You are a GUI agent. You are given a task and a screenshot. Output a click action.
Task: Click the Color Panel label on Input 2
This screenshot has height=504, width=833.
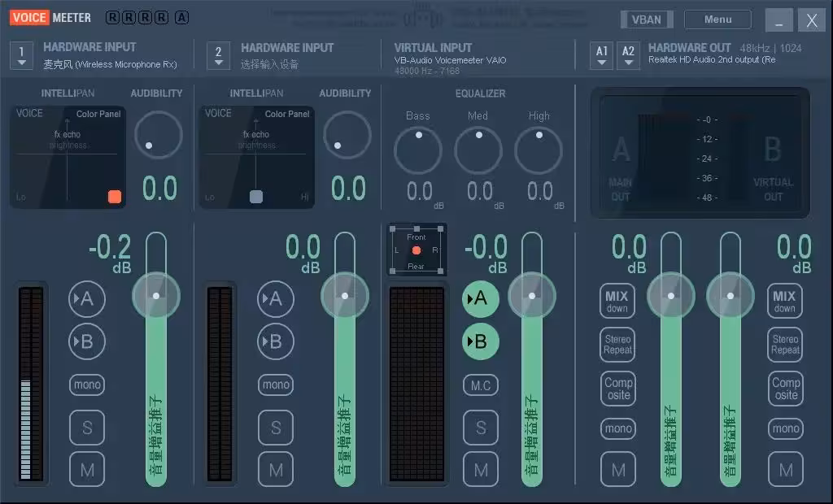[287, 114]
